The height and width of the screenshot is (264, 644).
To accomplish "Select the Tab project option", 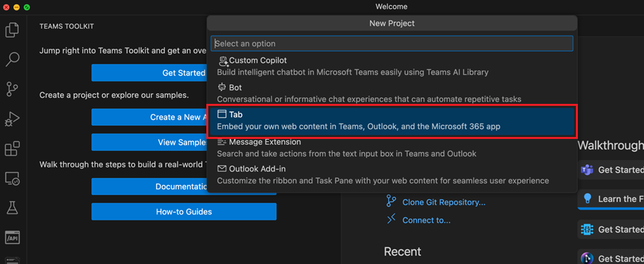I will point(392,120).
